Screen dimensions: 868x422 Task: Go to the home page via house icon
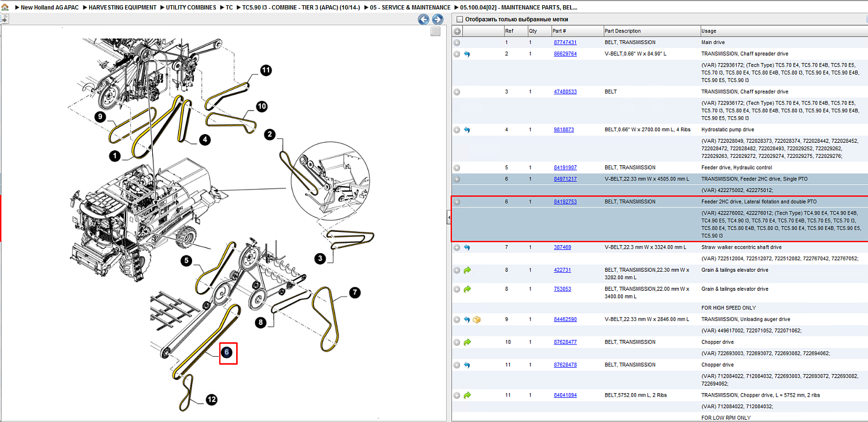tap(5, 8)
